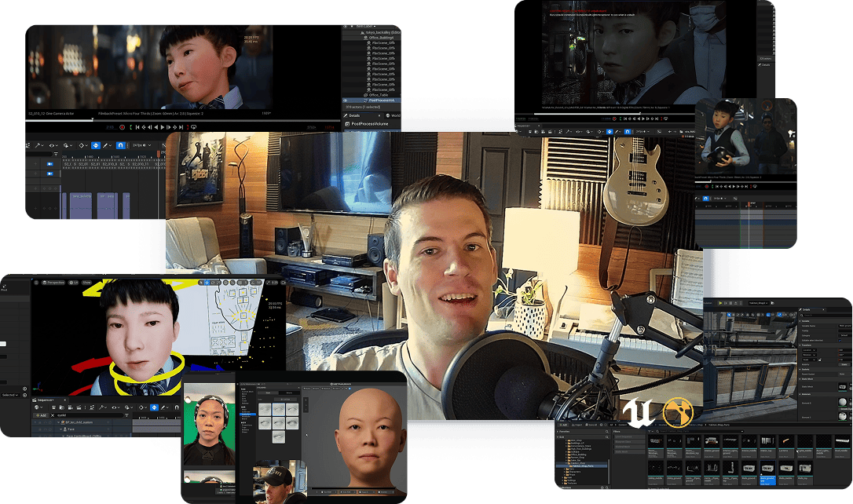This screenshot has height=504, width=853.
Task: Toggle the auto-key button in PostProcessVolume Sequencer toolbar
Action: click(x=96, y=145)
